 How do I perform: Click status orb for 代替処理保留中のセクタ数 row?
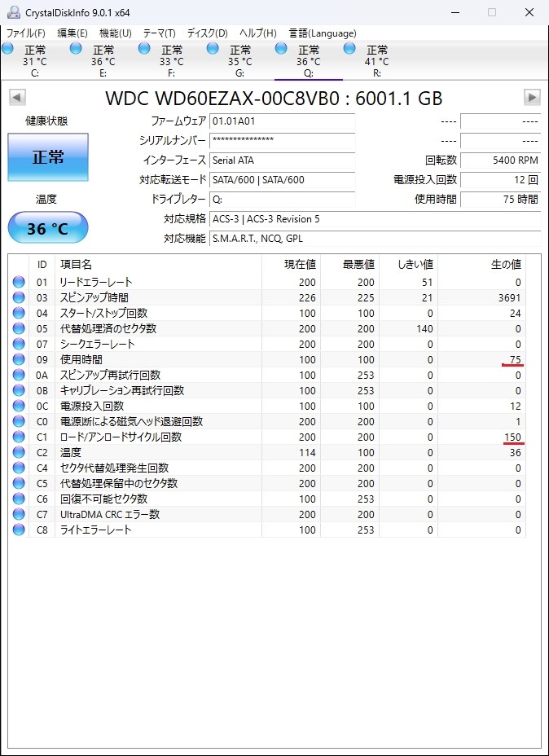[19, 483]
